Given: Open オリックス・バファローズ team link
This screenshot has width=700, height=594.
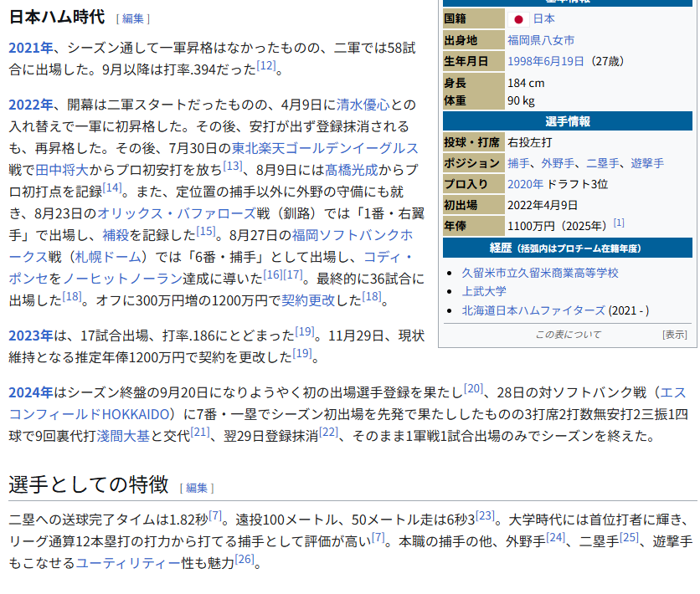Looking at the screenshot, I should (177, 213).
